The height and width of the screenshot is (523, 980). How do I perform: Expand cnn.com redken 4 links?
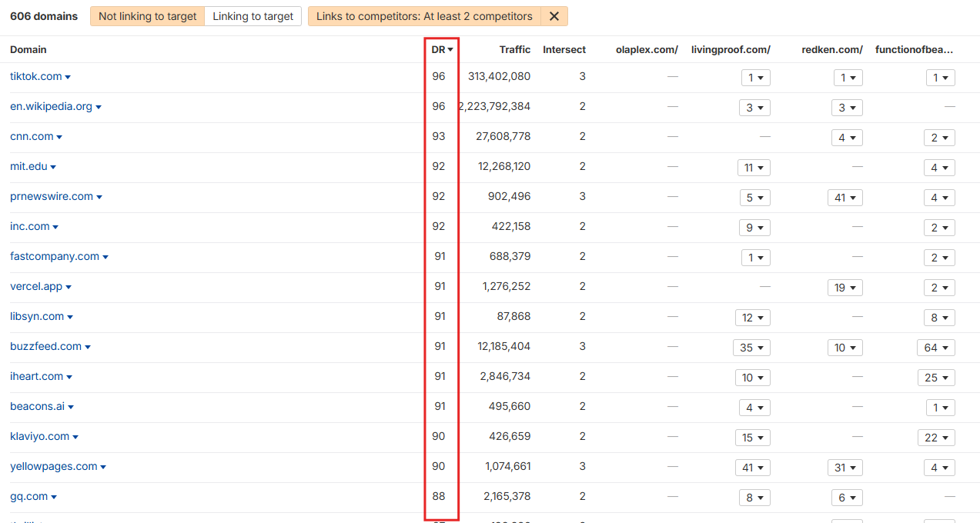point(848,138)
